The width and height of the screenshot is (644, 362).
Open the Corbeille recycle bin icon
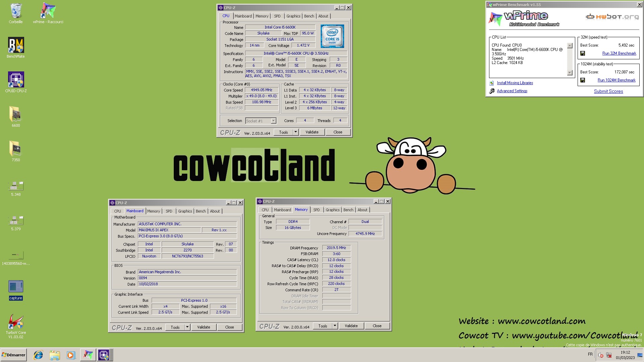click(16, 13)
